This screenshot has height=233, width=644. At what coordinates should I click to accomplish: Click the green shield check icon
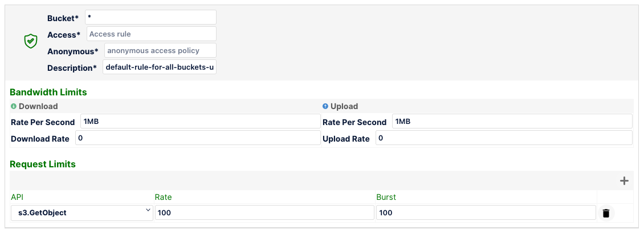click(31, 42)
